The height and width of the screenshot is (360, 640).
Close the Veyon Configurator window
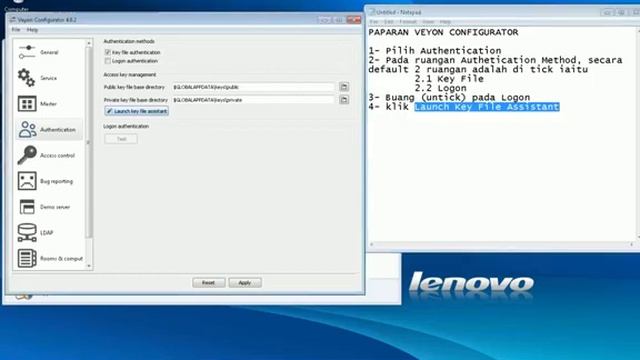(353, 20)
